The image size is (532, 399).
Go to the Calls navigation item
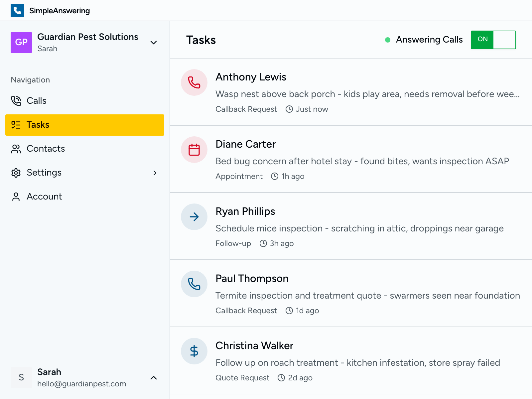pos(37,101)
